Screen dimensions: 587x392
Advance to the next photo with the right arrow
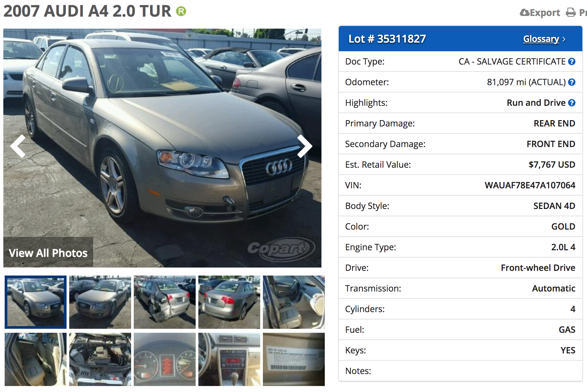point(304,146)
